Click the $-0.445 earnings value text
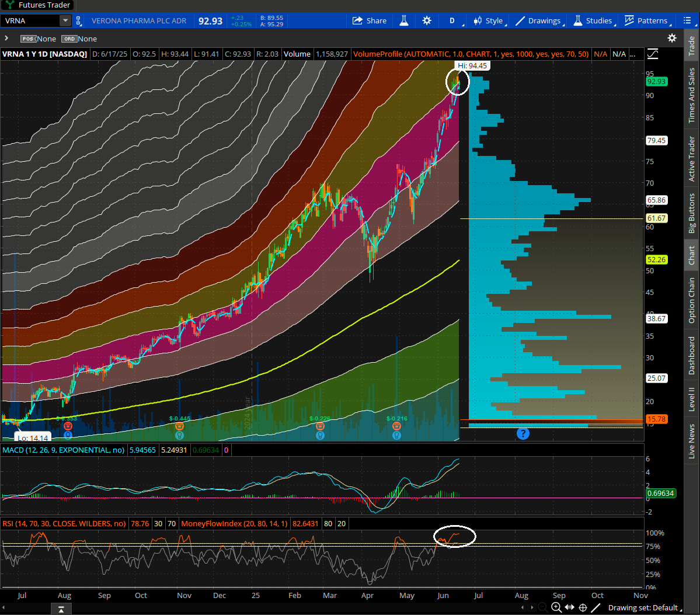Viewport: 700px width, 615px height. tap(179, 419)
